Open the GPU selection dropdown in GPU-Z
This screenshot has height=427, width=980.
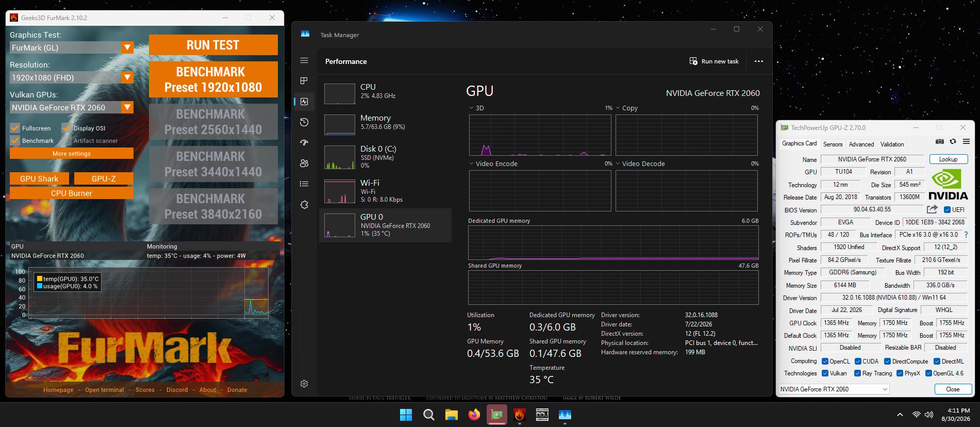pos(834,389)
